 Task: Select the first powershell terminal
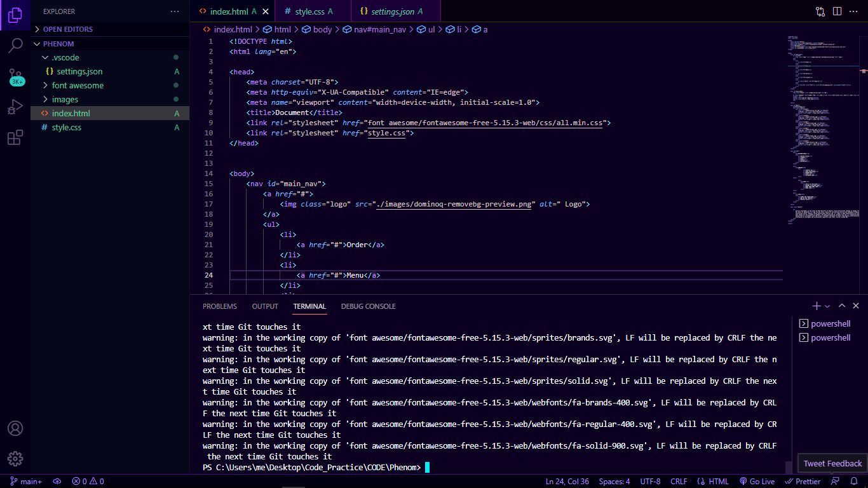825,323
